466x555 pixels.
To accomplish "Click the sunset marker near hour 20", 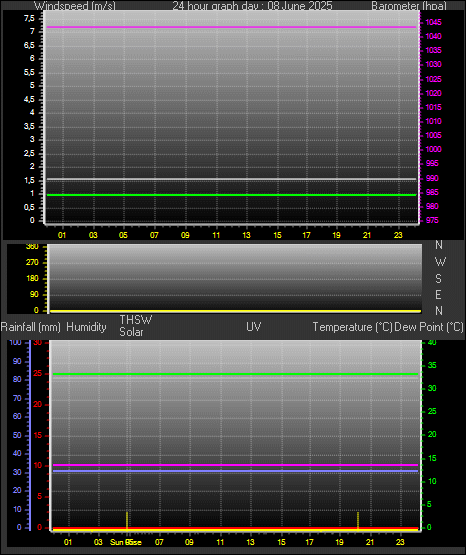I will pyautogui.click(x=358, y=521).
